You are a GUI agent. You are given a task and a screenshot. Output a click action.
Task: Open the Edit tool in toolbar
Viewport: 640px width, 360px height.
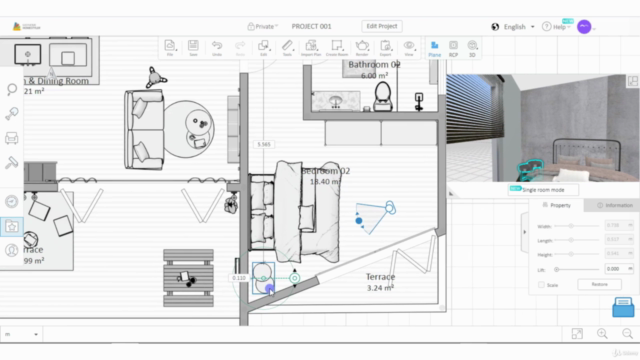point(264,48)
